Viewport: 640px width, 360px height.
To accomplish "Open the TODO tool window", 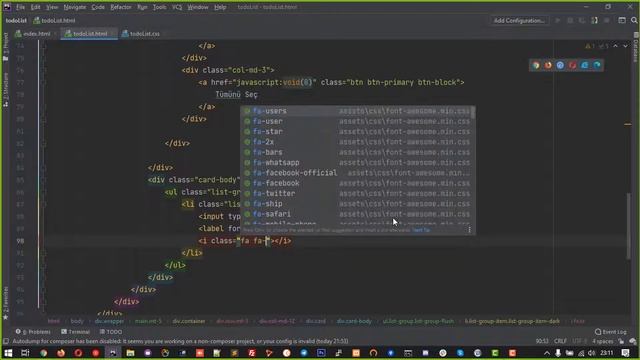I will 111,332.
